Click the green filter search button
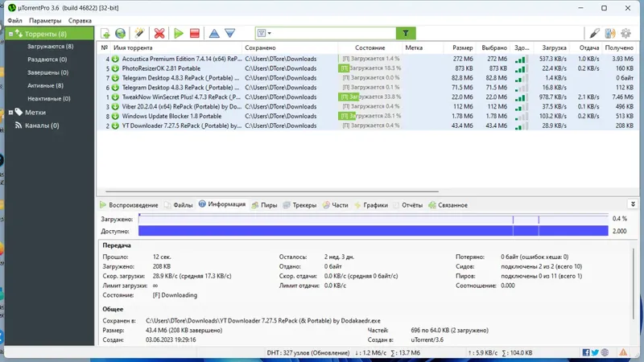 [x=406, y=33]
